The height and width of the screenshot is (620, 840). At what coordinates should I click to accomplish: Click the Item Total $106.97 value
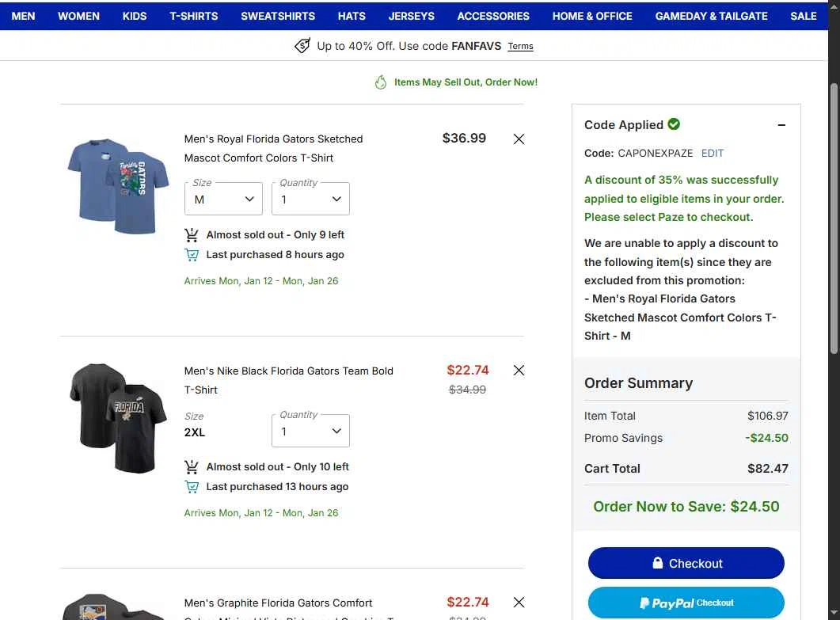pyautogui.click(x=768, y=416)
